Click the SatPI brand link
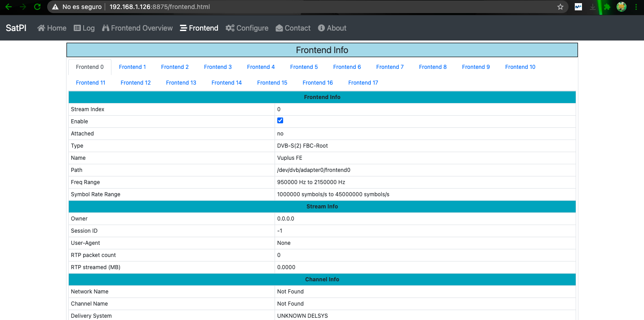644x320 pixels. [x=16, y=28]
